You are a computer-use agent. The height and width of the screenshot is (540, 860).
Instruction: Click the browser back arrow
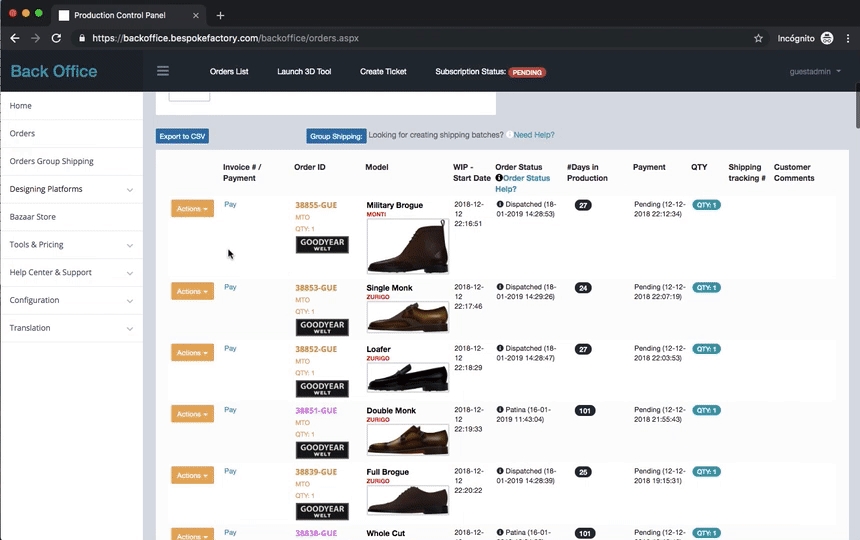[x=15, y=38]
